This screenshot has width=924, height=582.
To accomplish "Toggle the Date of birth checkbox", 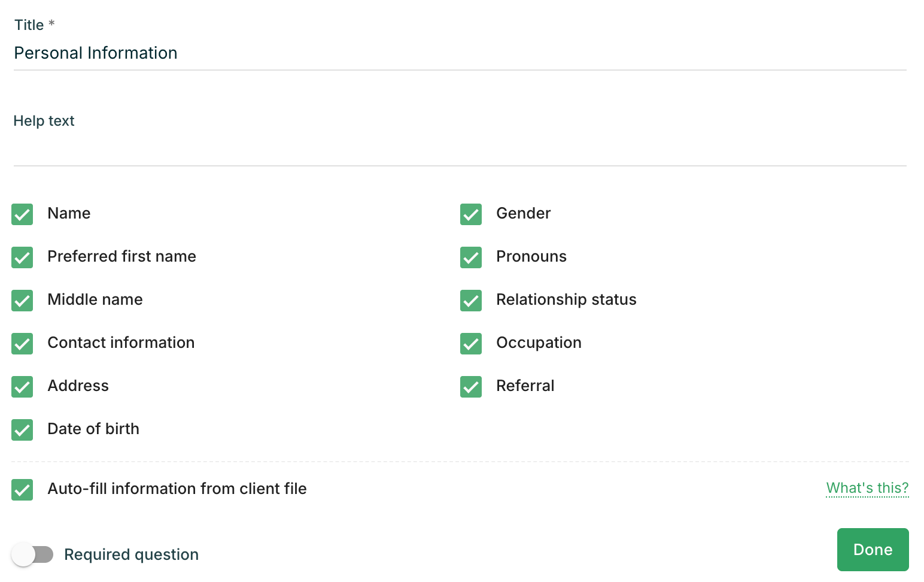I will click(22, 430).
